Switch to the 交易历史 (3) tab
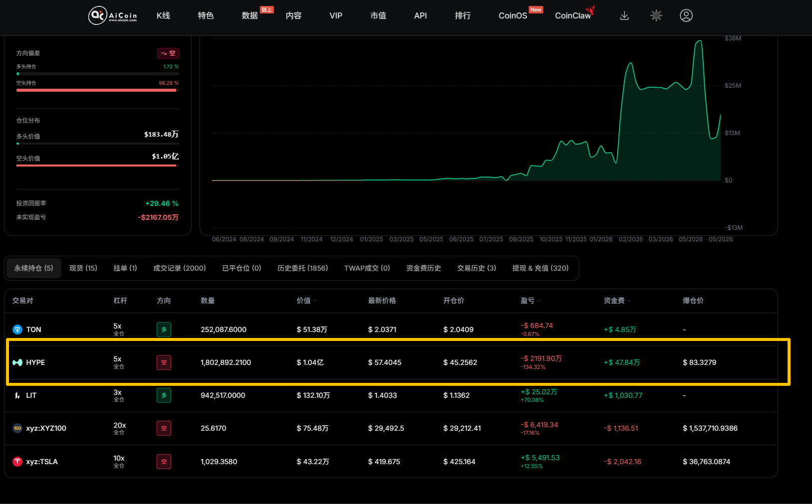This screenshot has height=504, width=812. pos(477,268)
